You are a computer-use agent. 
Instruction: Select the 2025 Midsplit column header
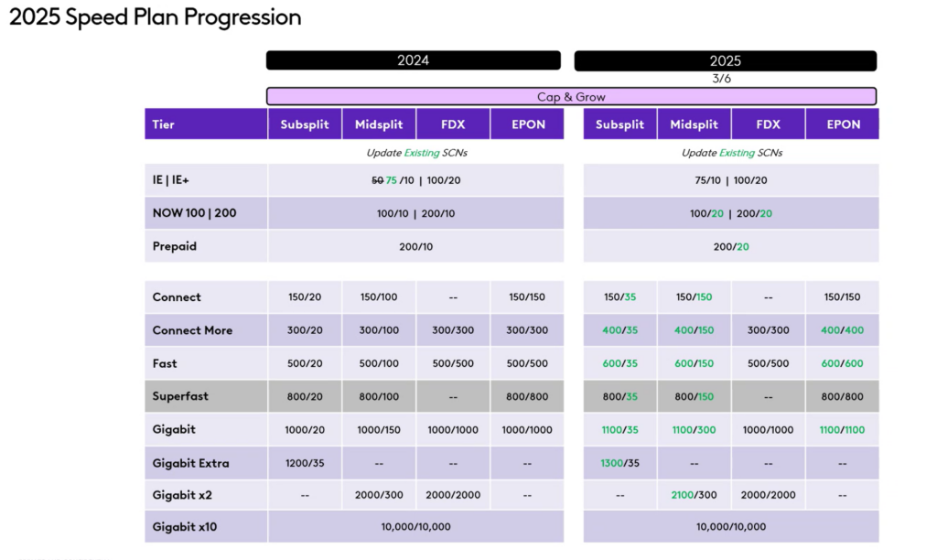click(694, 124)
